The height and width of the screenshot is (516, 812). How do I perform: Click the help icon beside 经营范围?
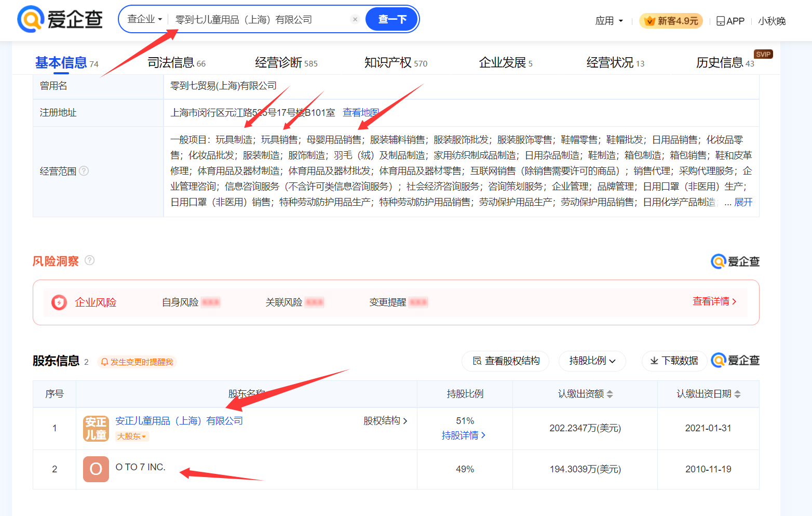pyautogui.click(x=84, y=170)
